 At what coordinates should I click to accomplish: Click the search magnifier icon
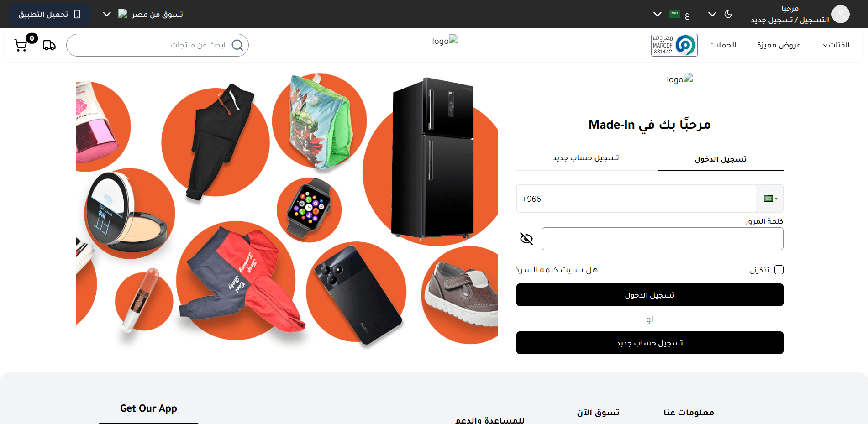pos(237,45)
